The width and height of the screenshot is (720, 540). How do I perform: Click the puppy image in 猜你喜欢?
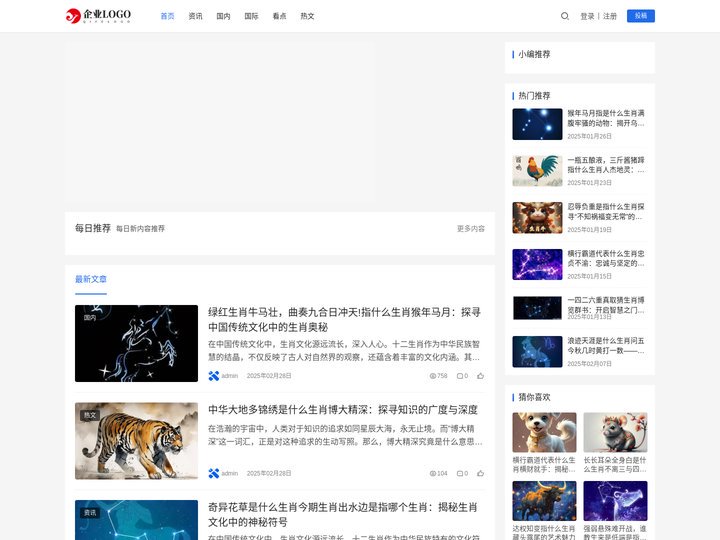[x=544, y=432]
